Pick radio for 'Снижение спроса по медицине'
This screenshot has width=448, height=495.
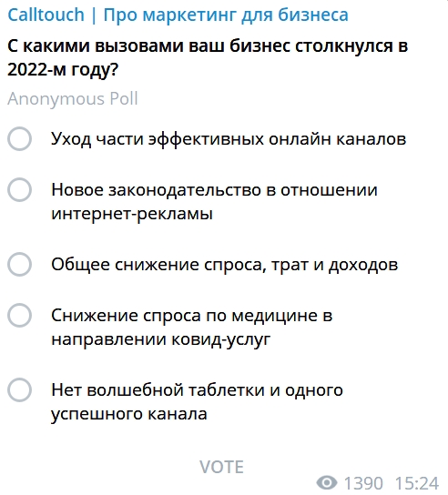(x=20, y=316)
